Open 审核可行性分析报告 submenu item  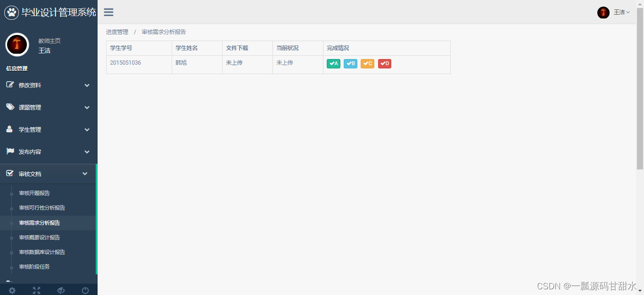42,208
